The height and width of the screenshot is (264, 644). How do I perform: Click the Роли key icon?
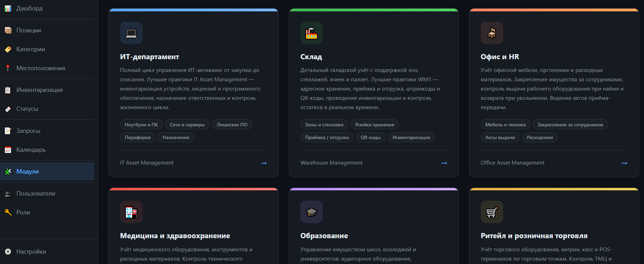coord(8,213)
